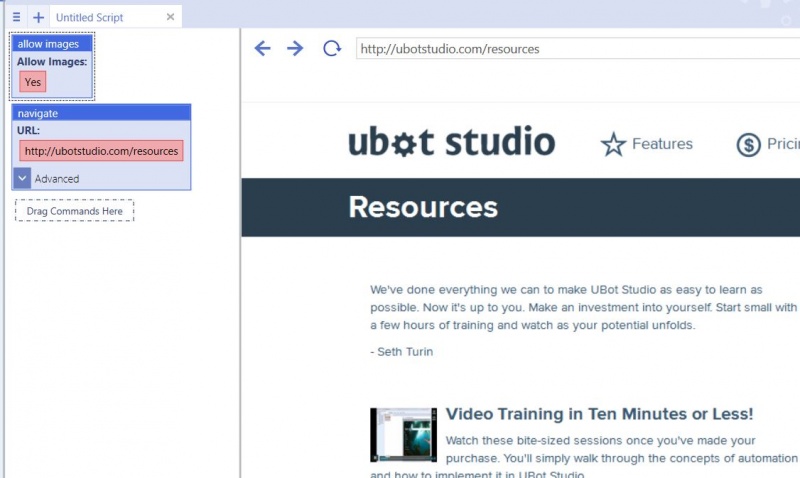Close the Untitled Script tab
The image size is (800, 478).
[170, 17]
